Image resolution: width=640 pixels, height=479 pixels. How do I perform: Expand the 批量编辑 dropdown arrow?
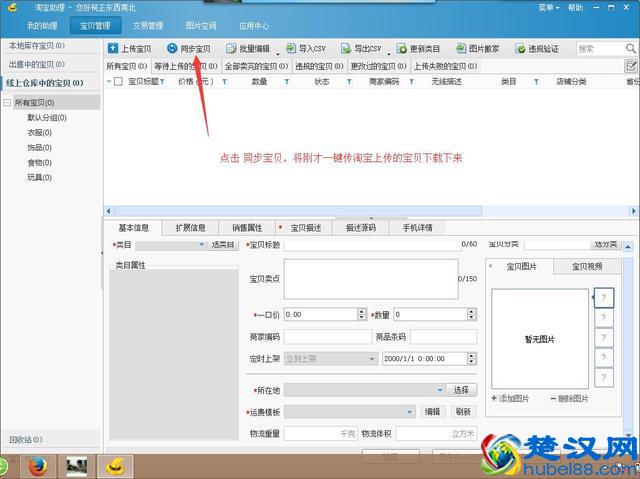click(278, 54)
